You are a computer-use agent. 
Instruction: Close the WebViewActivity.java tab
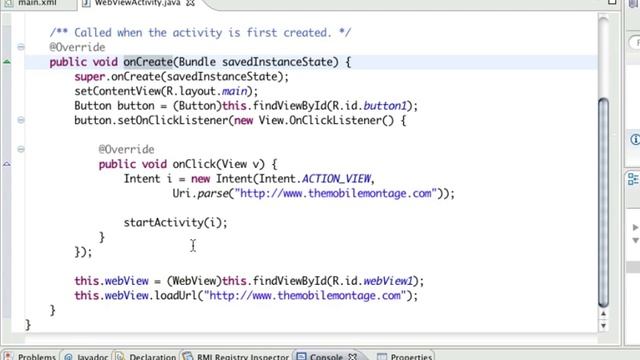click(x=190, y=3)
